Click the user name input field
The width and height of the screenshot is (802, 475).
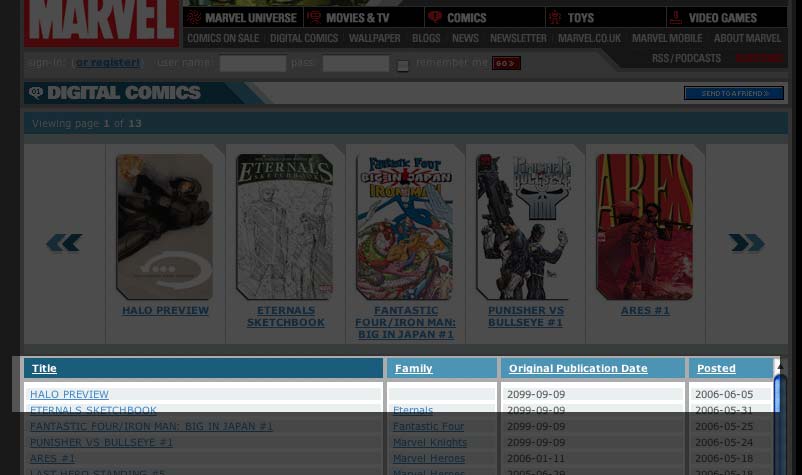coord(252,63)
